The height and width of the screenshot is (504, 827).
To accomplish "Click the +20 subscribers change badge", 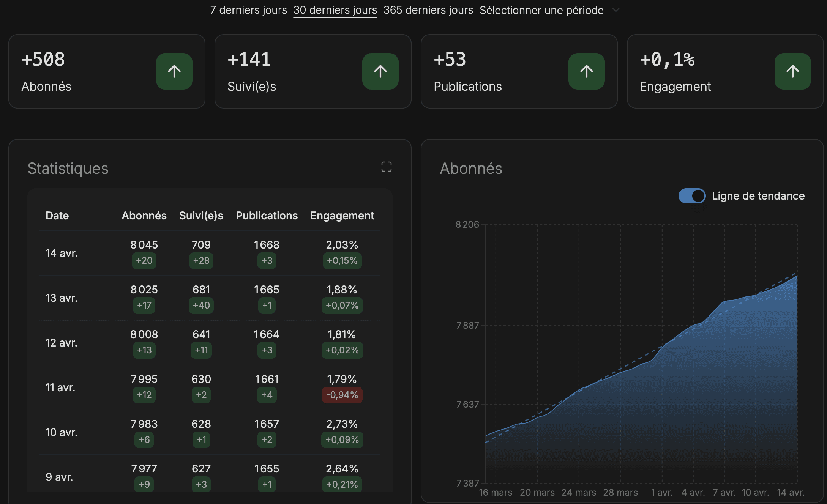I will 144,261.
